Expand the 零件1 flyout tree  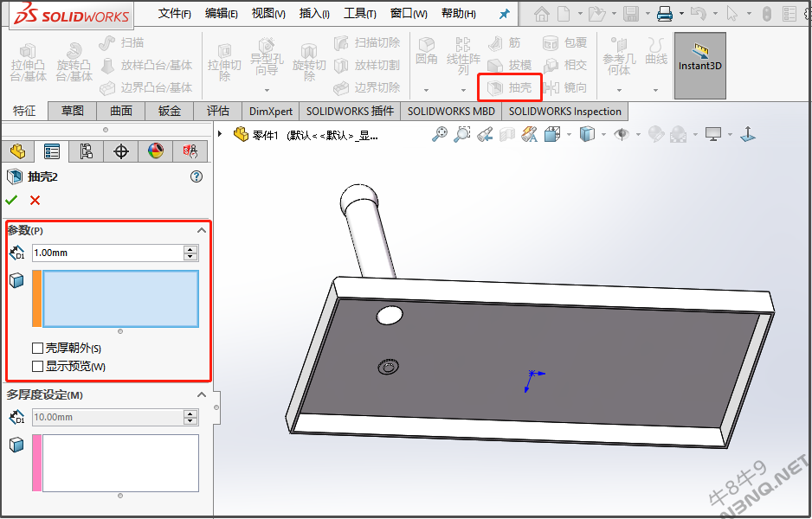(x=220, y=135)
